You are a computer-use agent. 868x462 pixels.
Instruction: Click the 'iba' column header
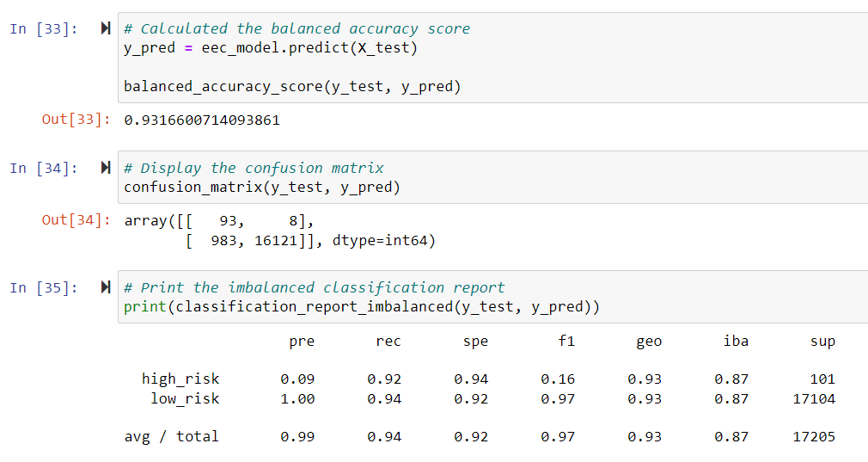tap(736, 342)
